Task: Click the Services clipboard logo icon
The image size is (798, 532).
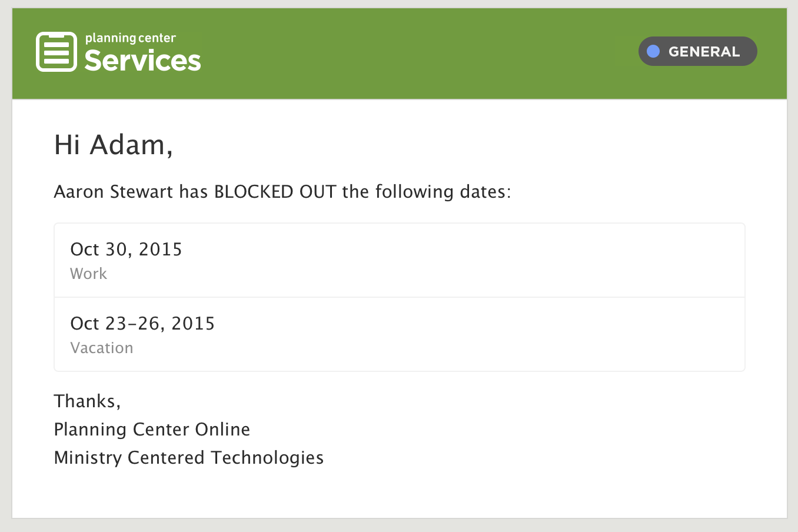Action: pos(56,52)
